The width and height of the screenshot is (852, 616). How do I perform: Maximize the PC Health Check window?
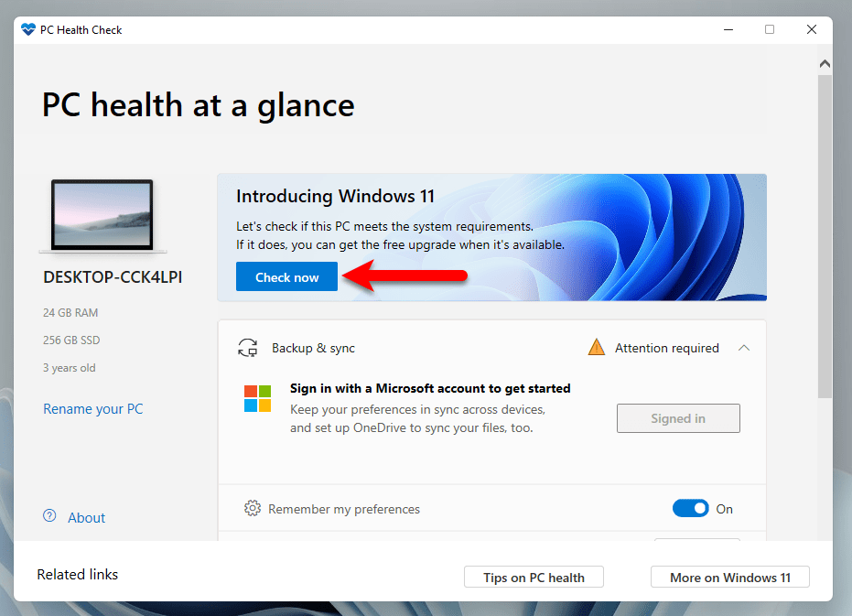point(770,29)
